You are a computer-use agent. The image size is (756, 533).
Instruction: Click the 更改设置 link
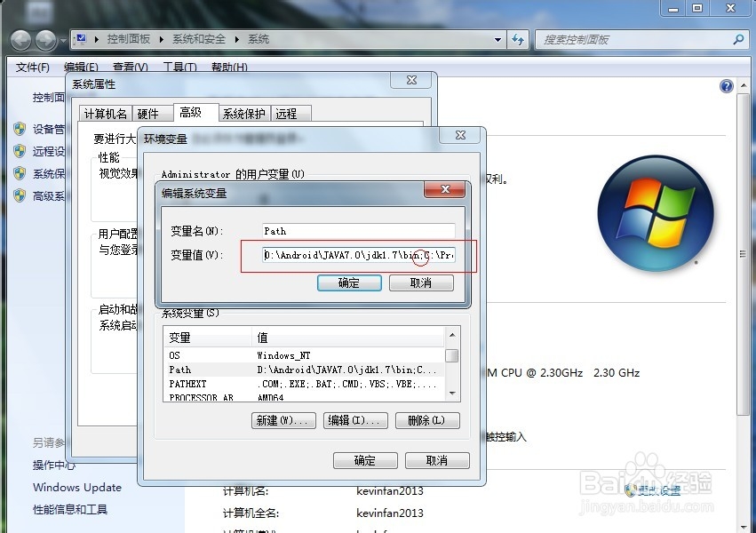coord(658,490)
